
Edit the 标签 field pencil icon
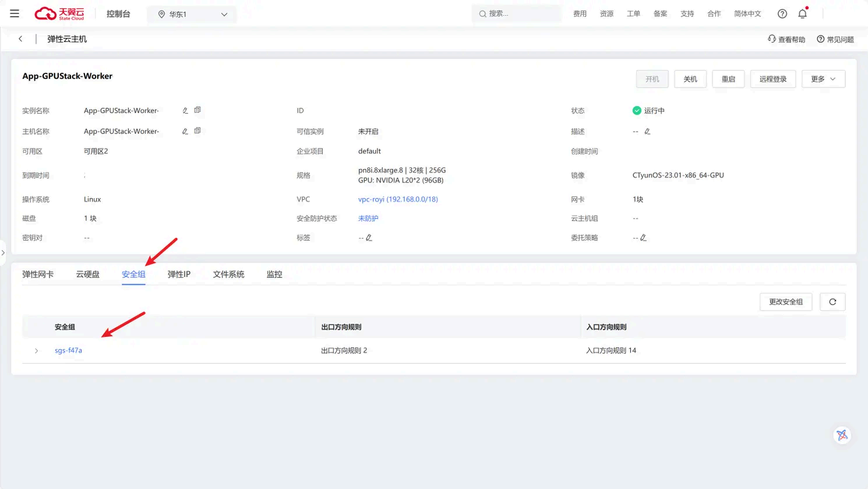click(x=369, y=238)
